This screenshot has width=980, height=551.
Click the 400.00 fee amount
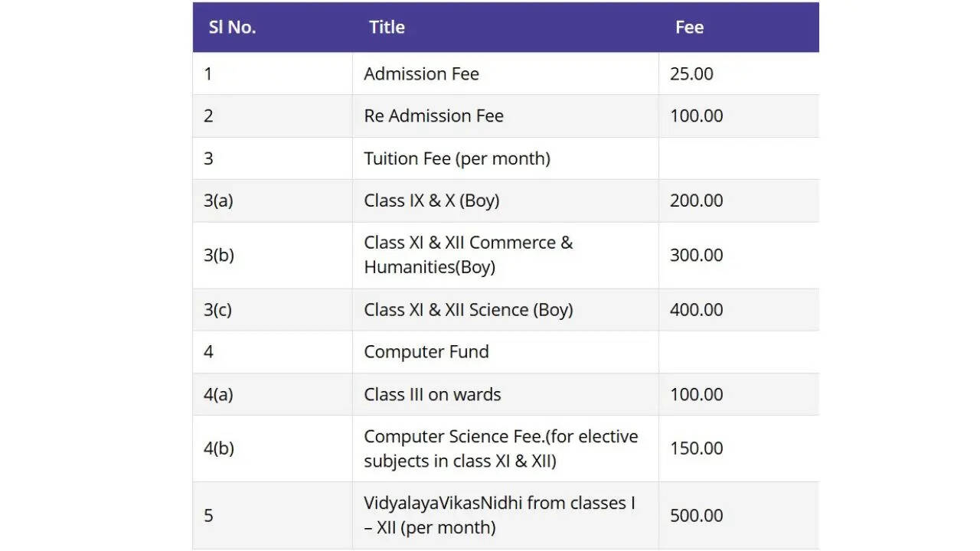pos(696,310)
